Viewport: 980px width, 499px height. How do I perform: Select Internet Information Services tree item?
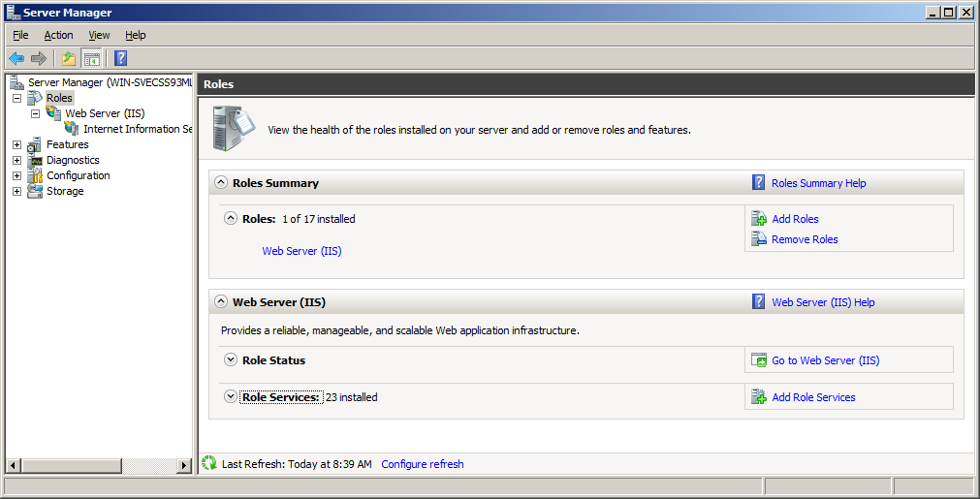click(x=138, y=129)
